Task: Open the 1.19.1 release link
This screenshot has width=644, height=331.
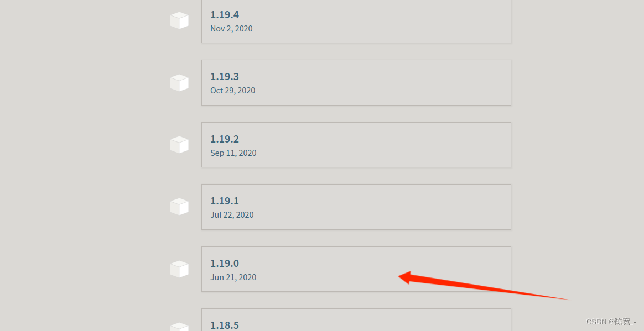Action: (225, 201)
